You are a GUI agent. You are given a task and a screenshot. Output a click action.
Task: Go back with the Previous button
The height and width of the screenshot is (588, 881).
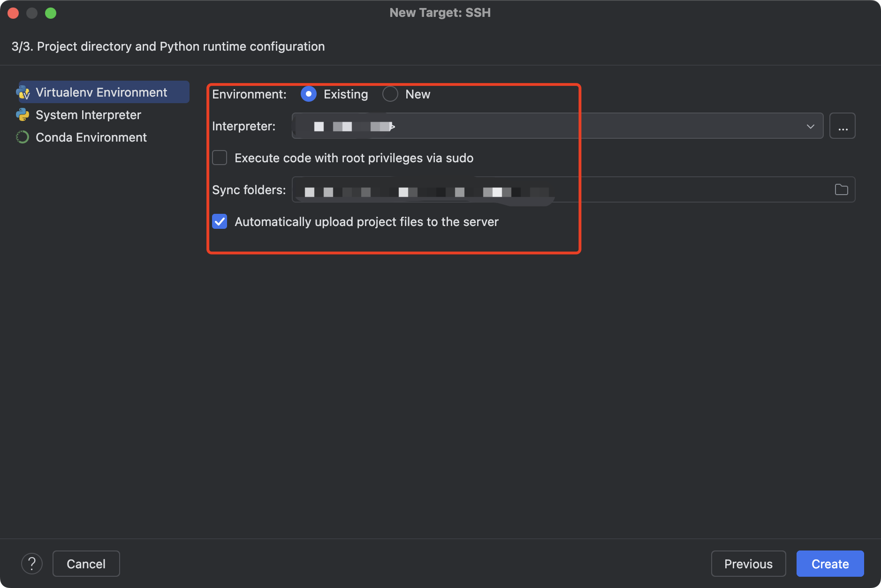tap(748, 564)
